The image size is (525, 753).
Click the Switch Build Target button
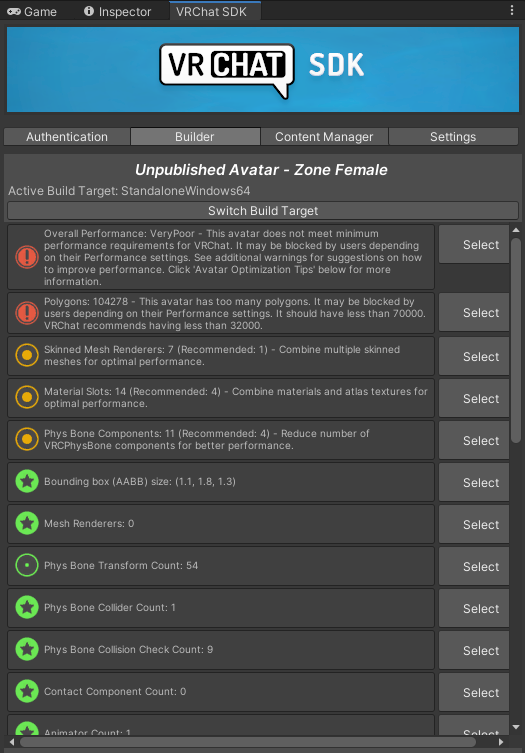[x=263, y=210]
